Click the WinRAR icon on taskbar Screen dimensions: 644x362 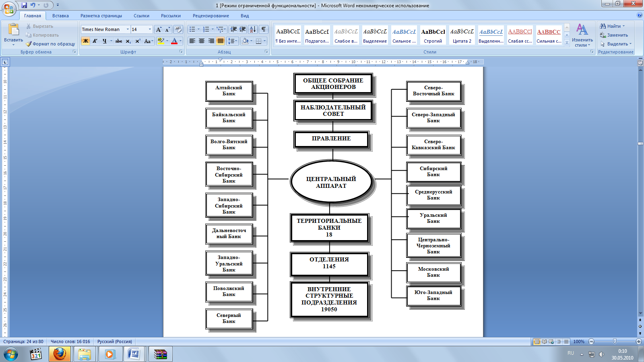tap(161, 354)
